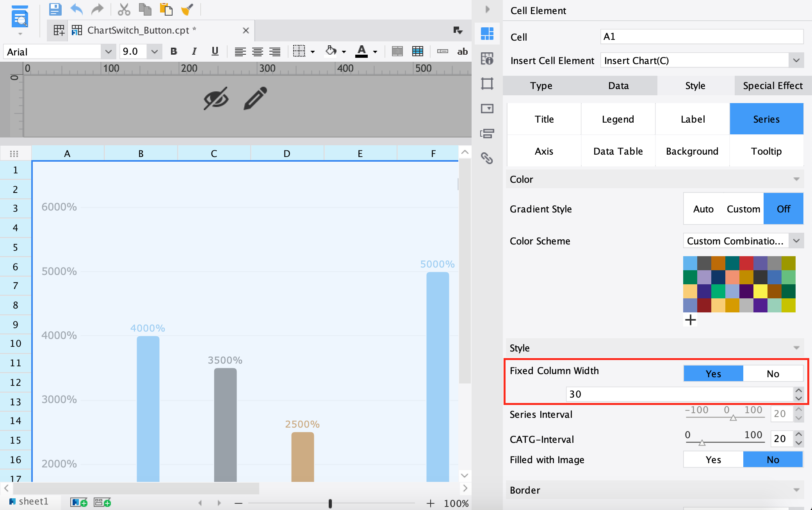Open the Color Scheme dropdown
This screenshot has height=510, width=812.
(x=796, y=241)
